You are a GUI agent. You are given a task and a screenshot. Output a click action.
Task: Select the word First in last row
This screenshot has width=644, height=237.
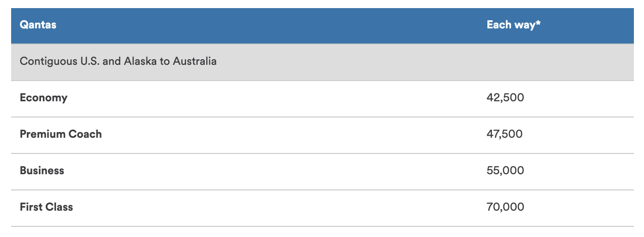[31, 207]
